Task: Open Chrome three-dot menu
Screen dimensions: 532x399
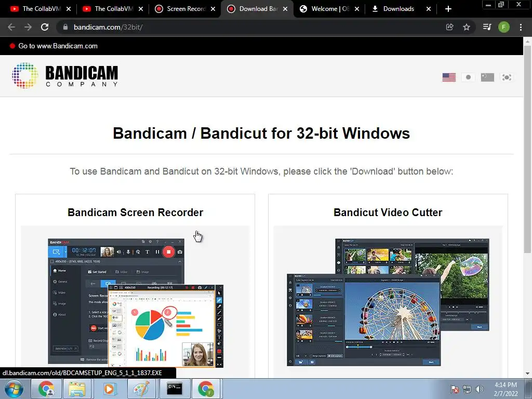Action: [x=521, y=27]
